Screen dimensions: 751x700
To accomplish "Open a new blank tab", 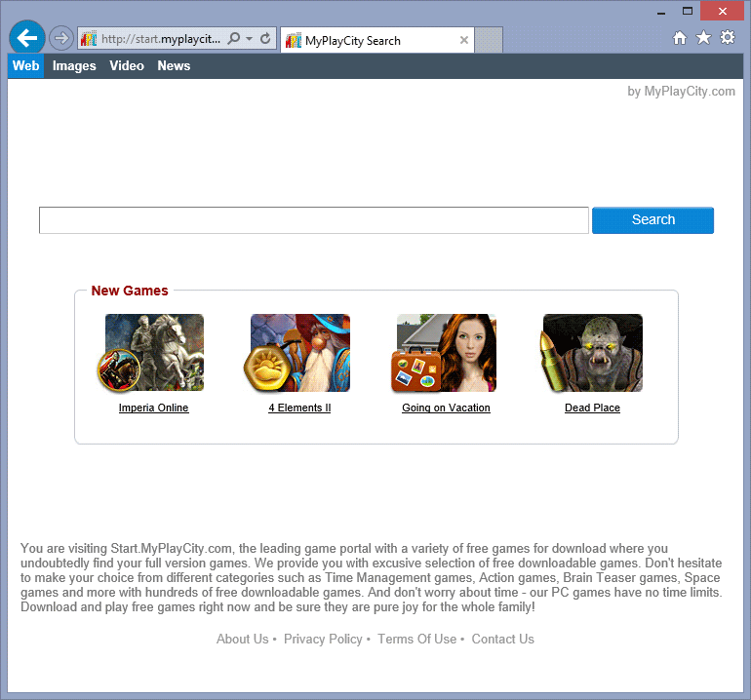I will (489, 40).
